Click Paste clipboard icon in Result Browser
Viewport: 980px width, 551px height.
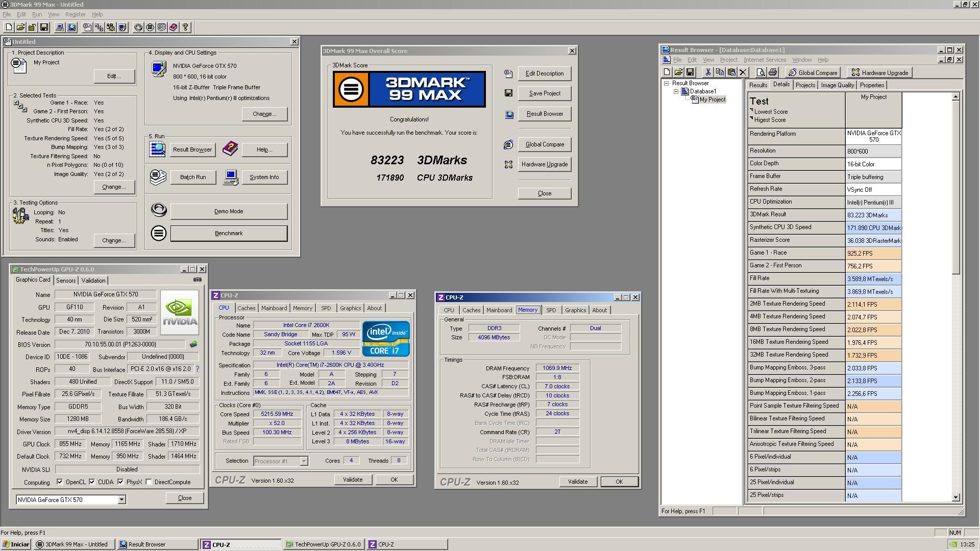[x=731, y=72]
